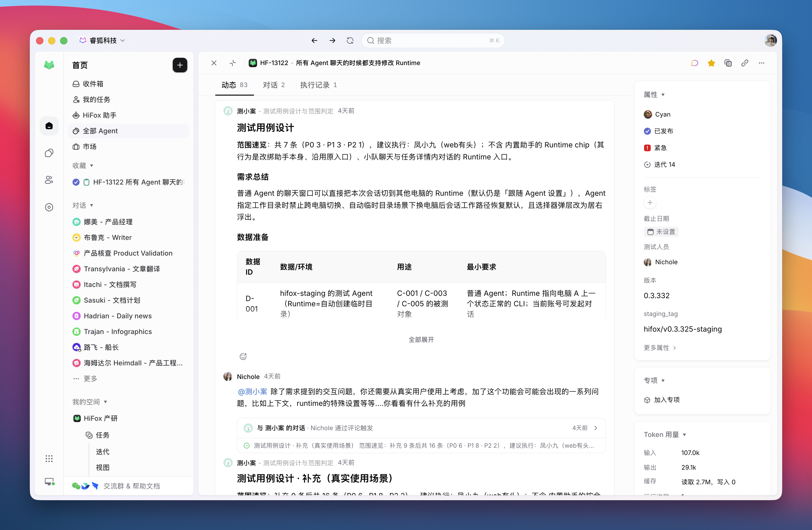The image size is (812, 530).
Task: Collapse the 收藏 section
Action: [83, 165]
